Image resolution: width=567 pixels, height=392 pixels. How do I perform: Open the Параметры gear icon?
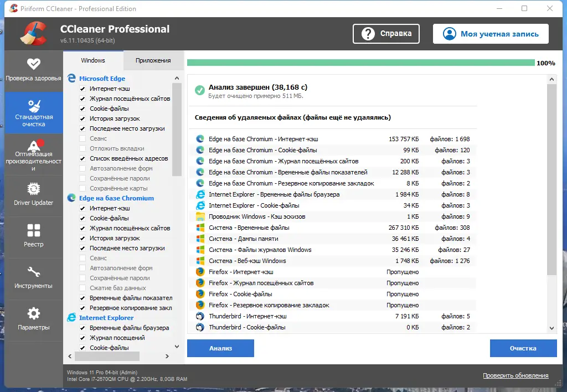click(34, 313)
